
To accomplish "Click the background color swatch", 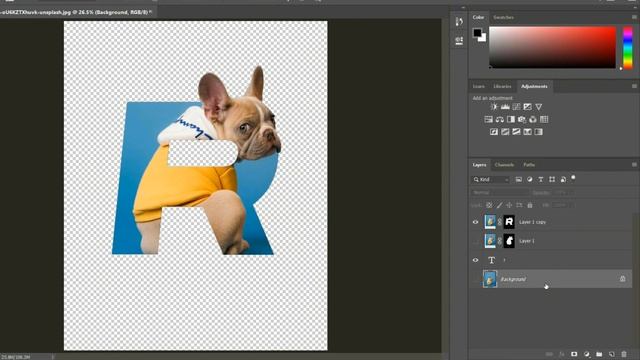I will (483, 38).
